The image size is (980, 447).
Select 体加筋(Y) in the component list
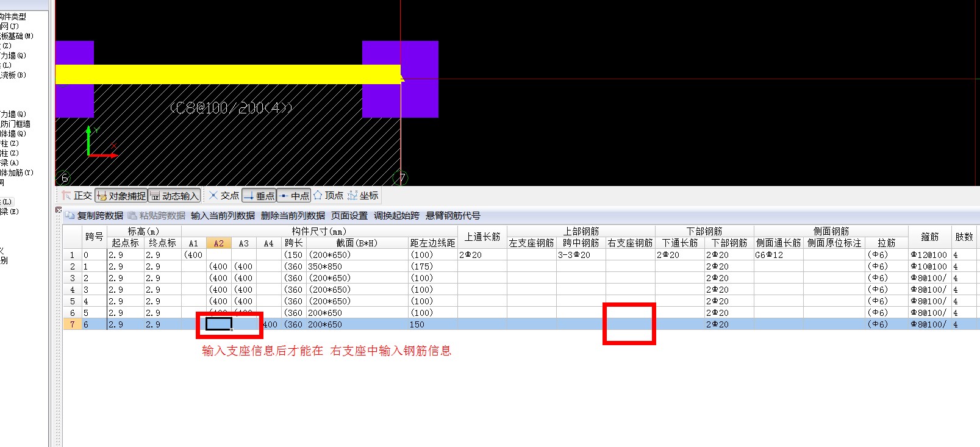(x=16, y=173)
